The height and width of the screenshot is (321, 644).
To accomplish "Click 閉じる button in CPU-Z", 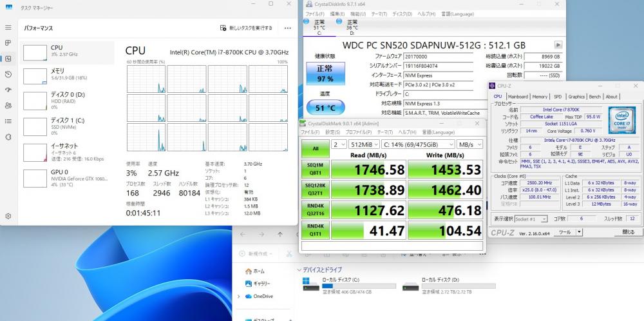I will tap(628, 232).
